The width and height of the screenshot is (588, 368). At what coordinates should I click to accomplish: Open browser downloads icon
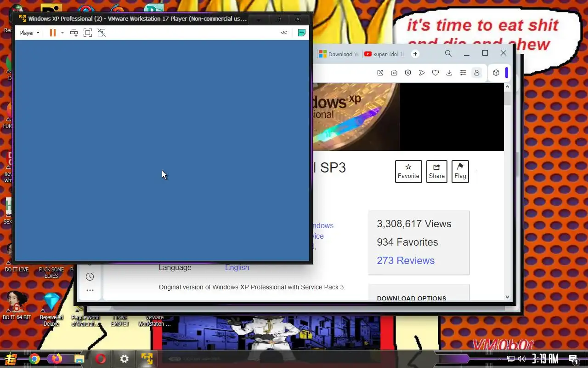[449, 73]
